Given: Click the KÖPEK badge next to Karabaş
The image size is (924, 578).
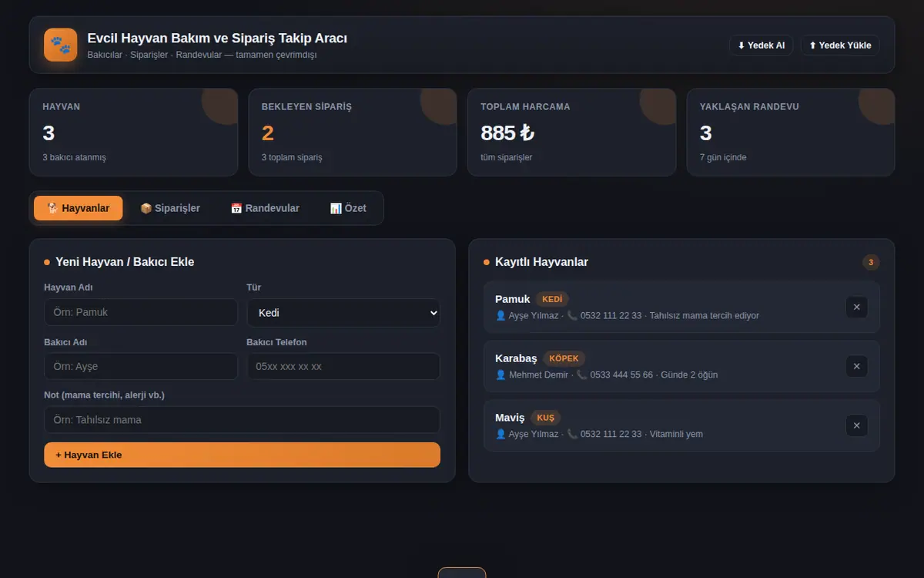Looking at the screenshot, I should coord(564,358).
